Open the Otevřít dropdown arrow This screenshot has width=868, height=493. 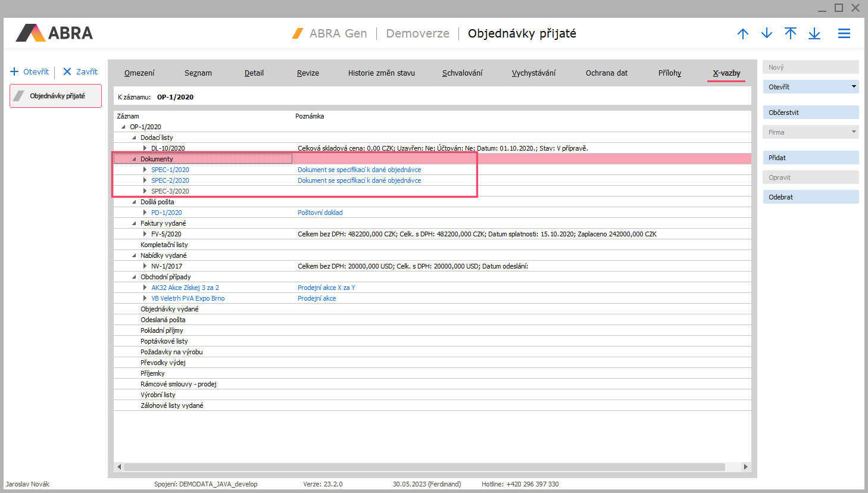[x=854, y=86]
